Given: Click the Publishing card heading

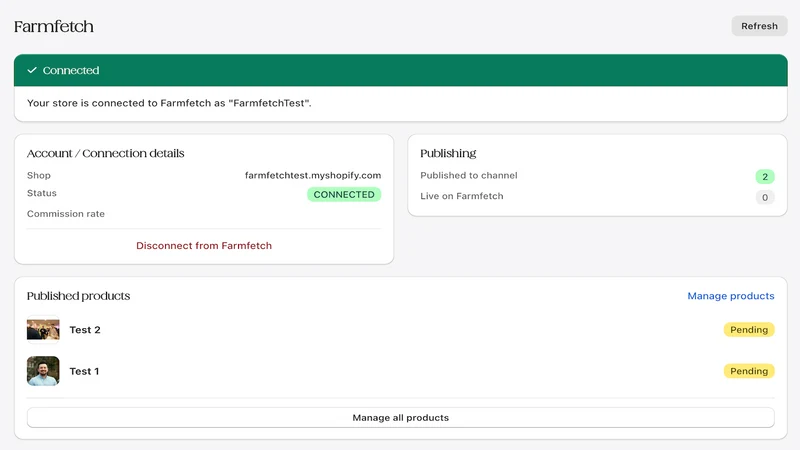Looking at the screenshot, I should click(448, 153).
